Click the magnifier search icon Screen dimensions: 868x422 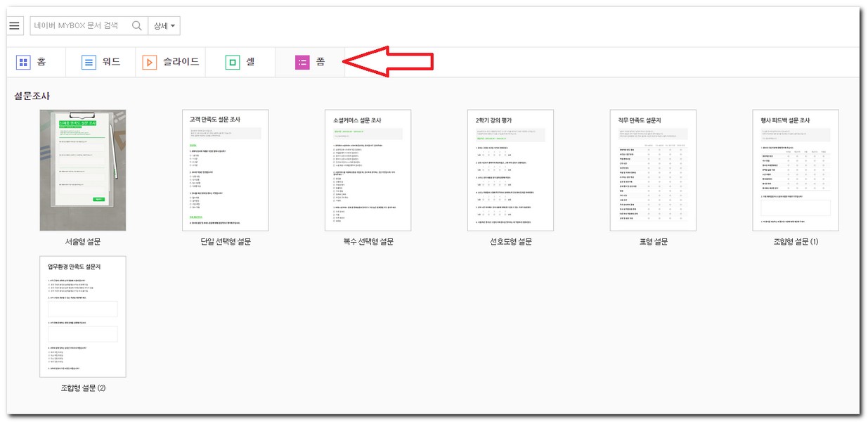pos(137,26)
